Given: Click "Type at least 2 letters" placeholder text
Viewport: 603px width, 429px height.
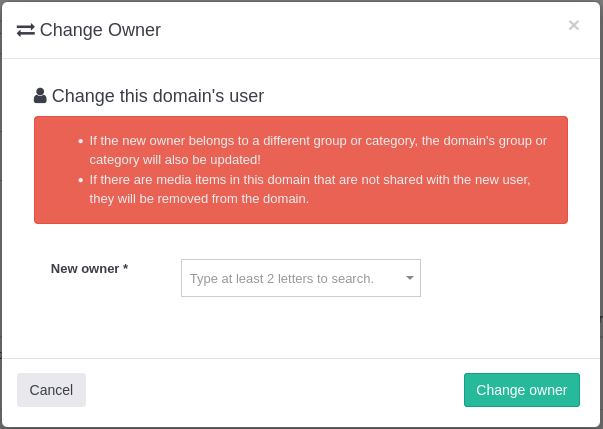Looking at the screenshot, I should coord(282,278).
